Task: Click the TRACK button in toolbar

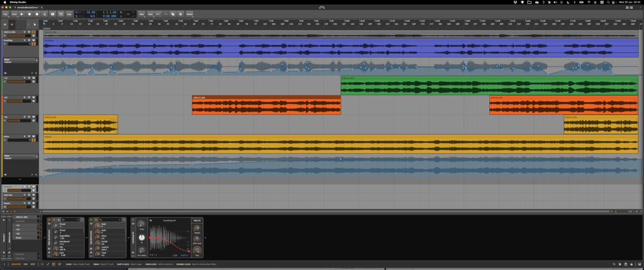Action: coord(189,14)
